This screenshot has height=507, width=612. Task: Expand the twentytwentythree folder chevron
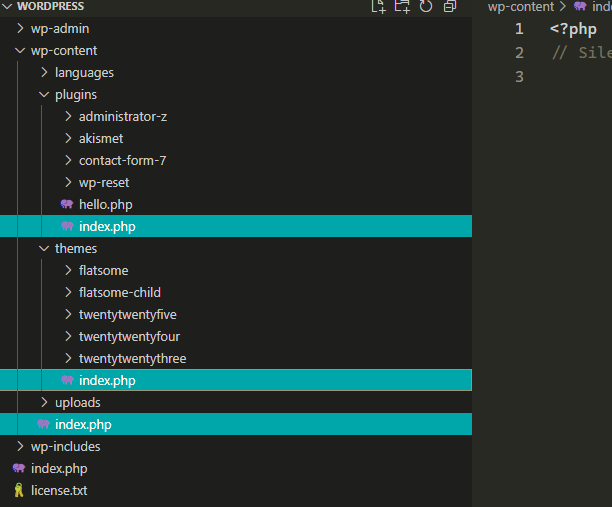tap(68, 358)
